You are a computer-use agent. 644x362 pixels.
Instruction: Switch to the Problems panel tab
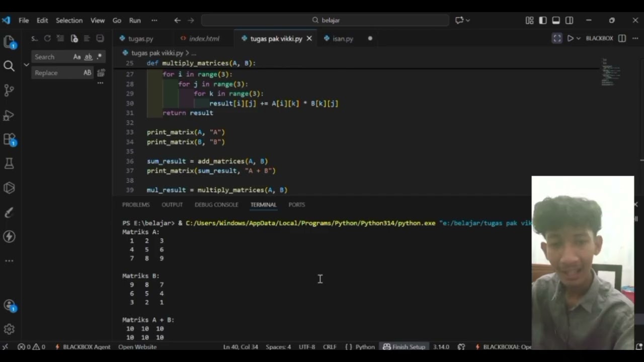(x=136, y=205)
